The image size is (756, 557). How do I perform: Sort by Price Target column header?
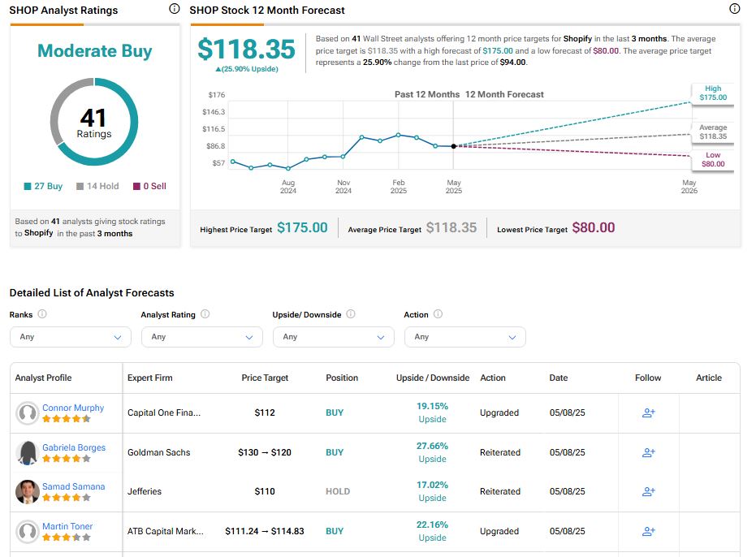[x=265, y=378]
